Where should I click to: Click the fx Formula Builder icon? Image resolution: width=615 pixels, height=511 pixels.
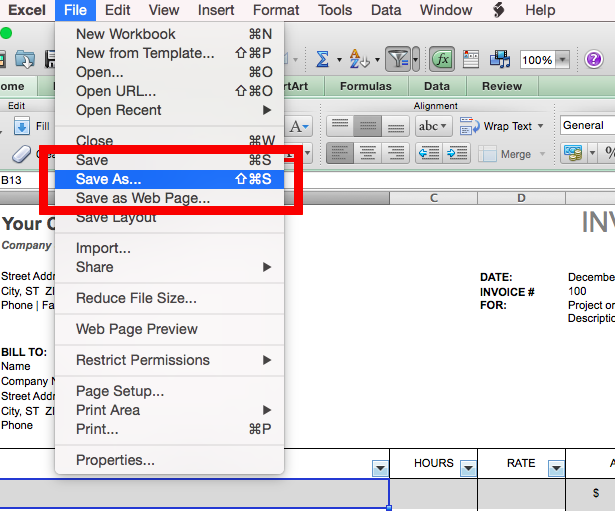click(442, 60)
